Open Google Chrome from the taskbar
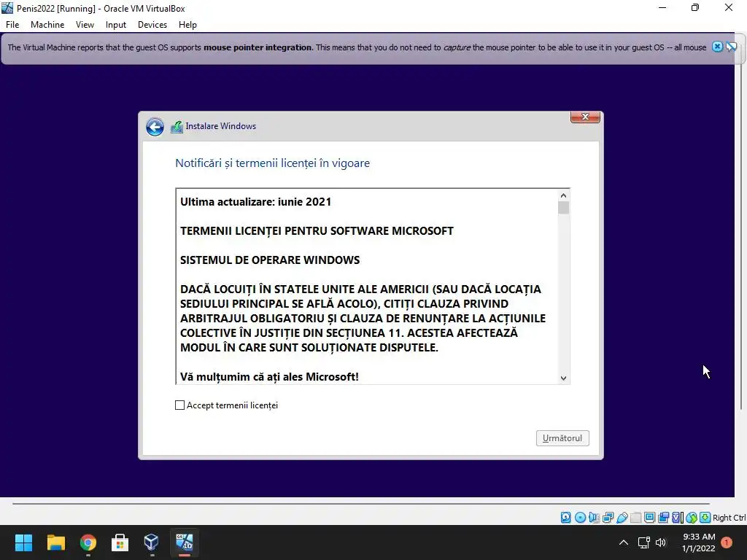 coord(88,542)
